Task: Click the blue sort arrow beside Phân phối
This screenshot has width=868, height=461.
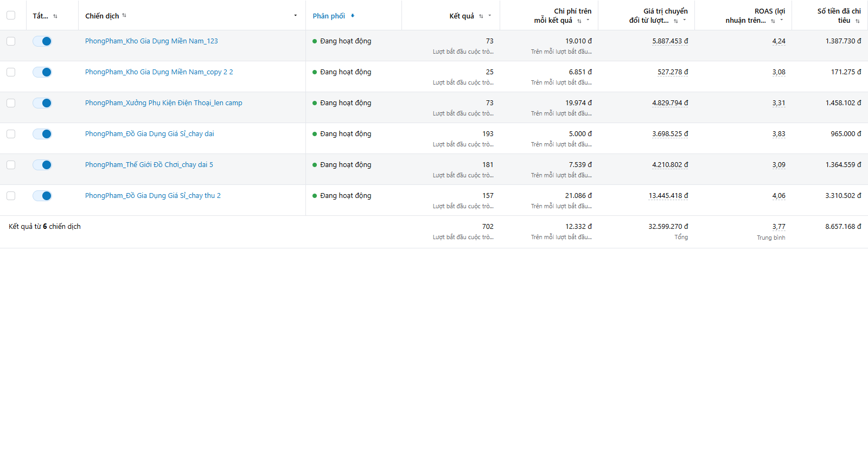Action: 353,16
